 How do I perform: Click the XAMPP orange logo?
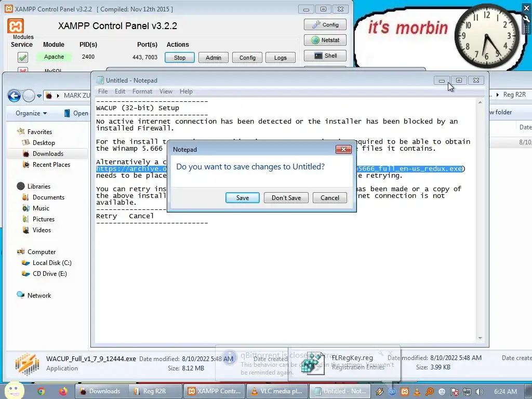click(16, 26)
